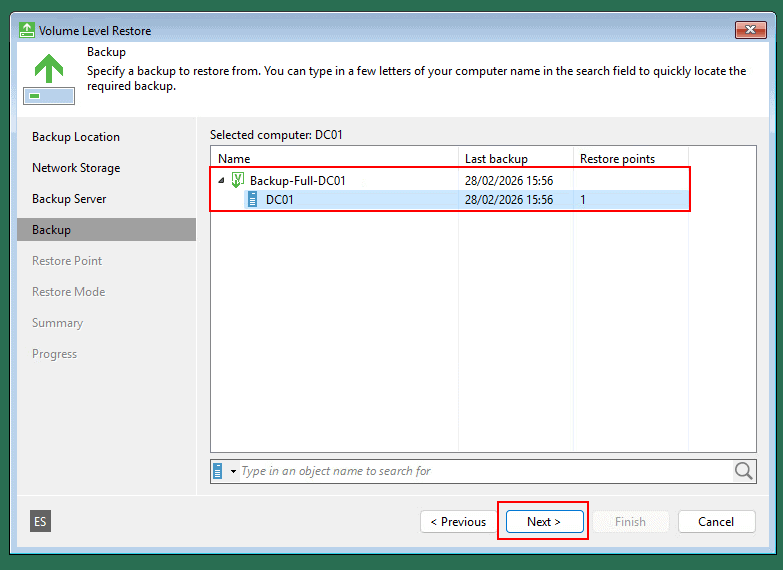The width and height of the screenshot is (783, 570).
Task: Click the Backup-Full-DC01 job icon
Action: point(238,181)
